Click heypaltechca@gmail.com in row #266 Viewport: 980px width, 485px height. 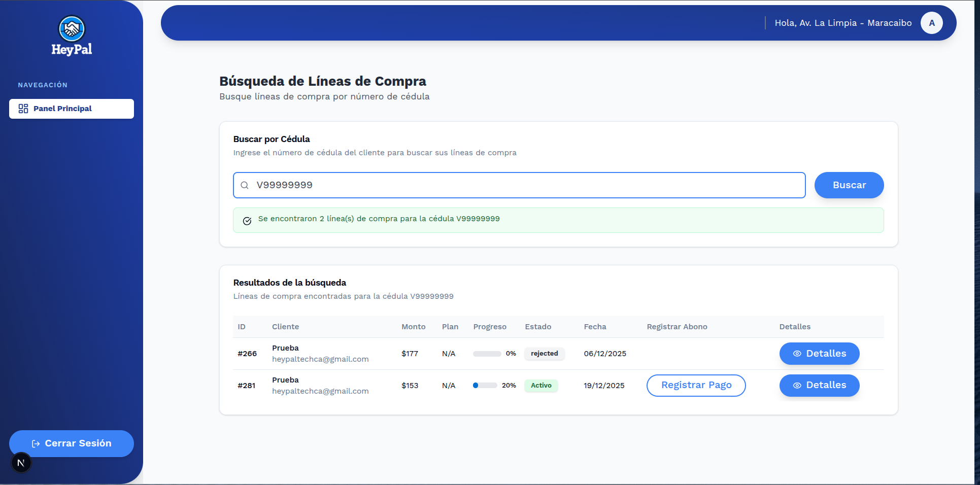(320, 359)
